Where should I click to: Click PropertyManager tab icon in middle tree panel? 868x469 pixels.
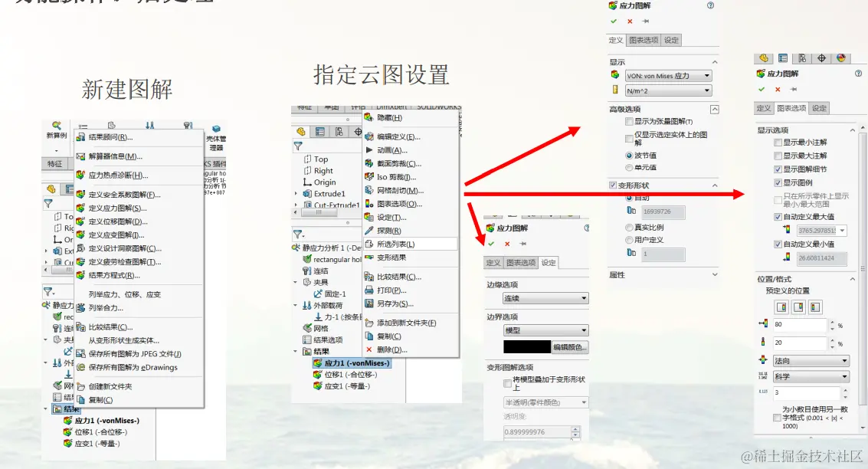click(320, 132)
